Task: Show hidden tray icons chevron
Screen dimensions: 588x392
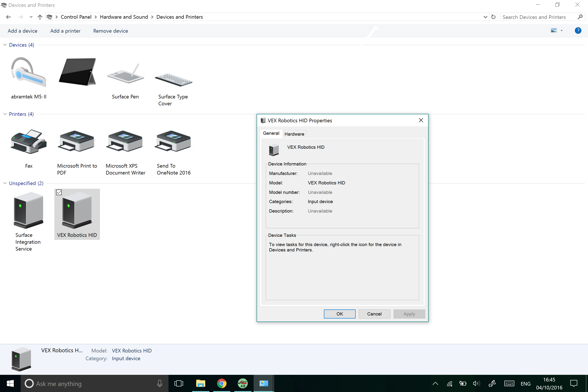Action: point(435,383)
